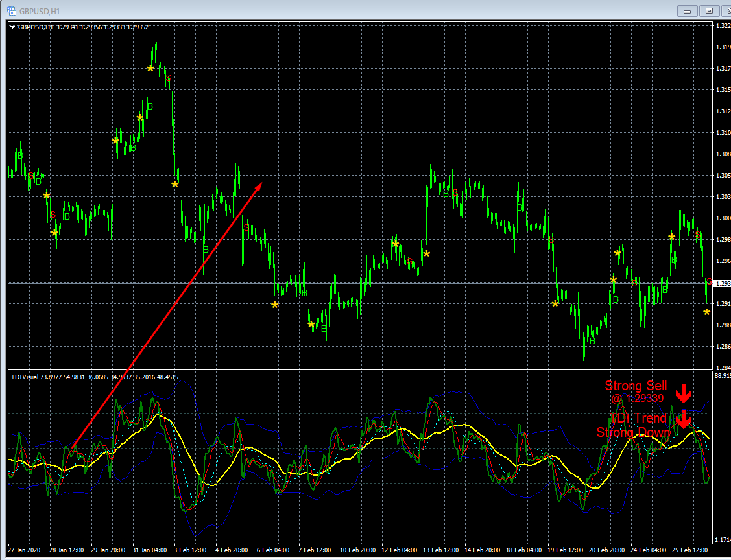
Task: Click the lower red down arrow beside TDI Trend
Action: tap(684, 419)
